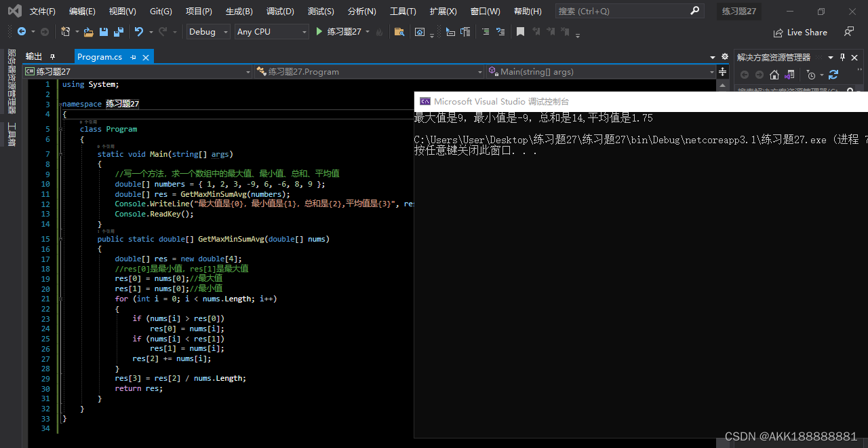The height and width of the screenshot is (448, 868).
Task: Click the Toolbox vertical side tab
Action: pyautogui.click(x=12, y=134)
